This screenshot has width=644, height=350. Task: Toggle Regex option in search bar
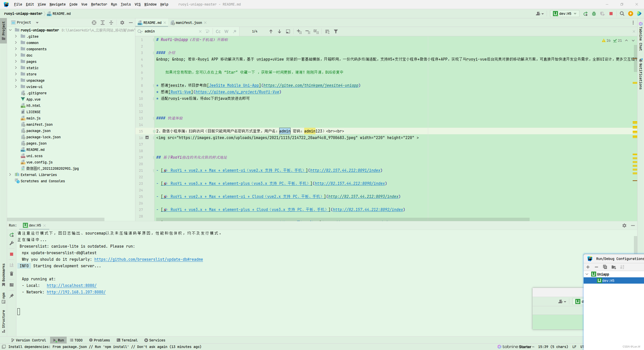pos(234,31)
